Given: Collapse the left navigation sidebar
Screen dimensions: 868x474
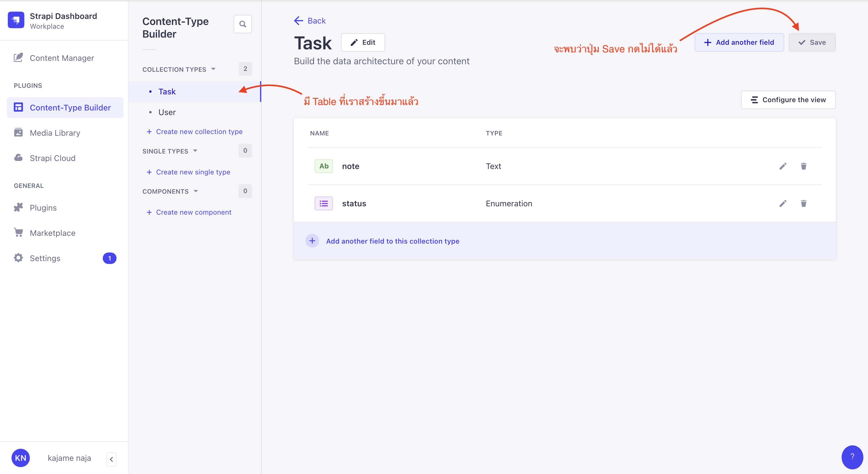Looking at the screenshot, I should tap(112, 459).
